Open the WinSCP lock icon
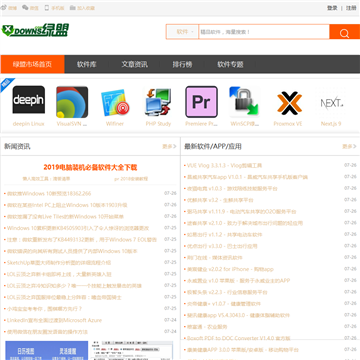 pos(244,102)
